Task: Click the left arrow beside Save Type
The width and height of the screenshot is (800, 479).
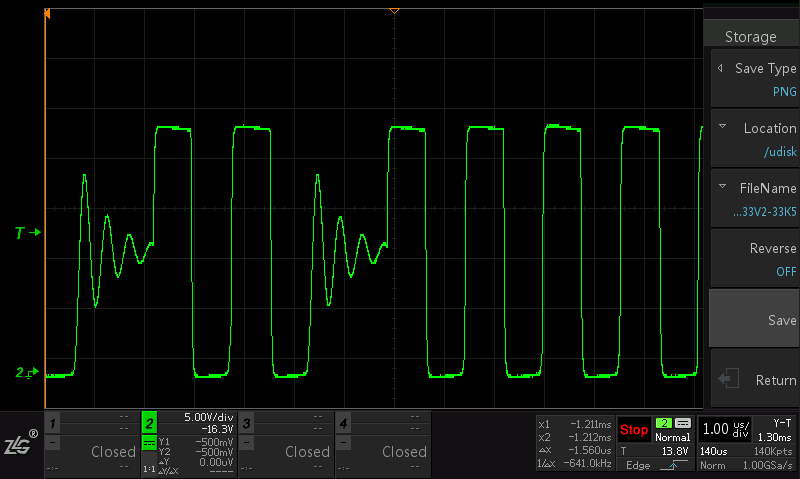Action: pos(720,68)
